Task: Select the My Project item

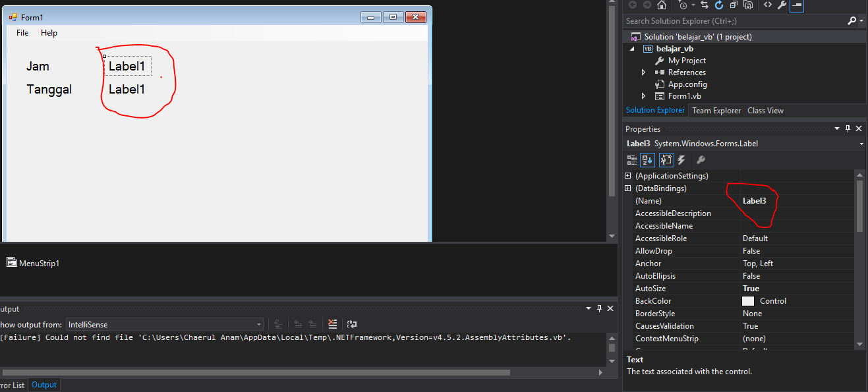Action: pyautogui.click(x=687, y=61)
